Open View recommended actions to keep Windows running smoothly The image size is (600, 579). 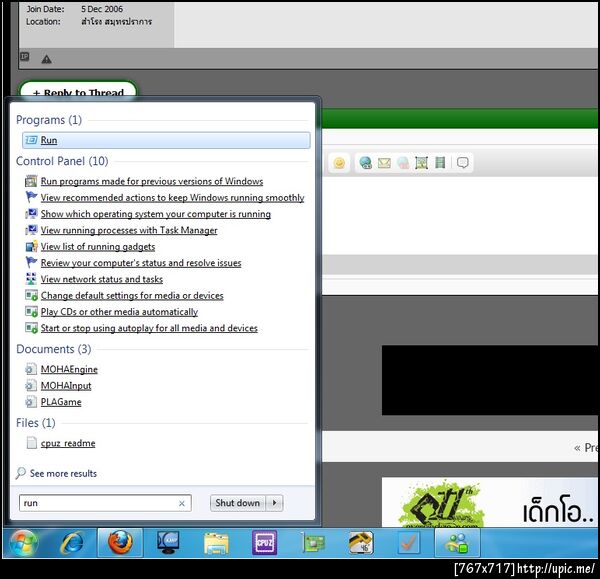(172, 197)
